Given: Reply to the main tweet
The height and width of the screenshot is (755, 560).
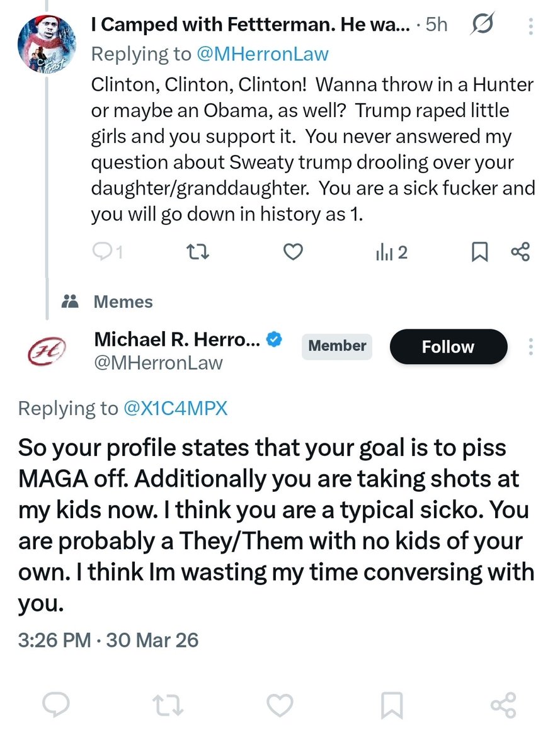Looking at the screenshot, I should tap(56, 705).
